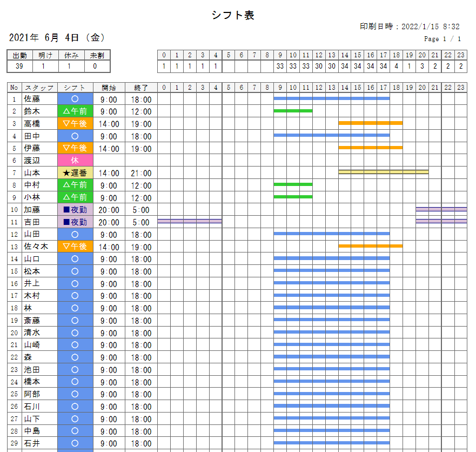476x452 pixels.
Task: Select 山本's yellow bar in the timeline
Action: pyautogui.click(x=383, y=172)
